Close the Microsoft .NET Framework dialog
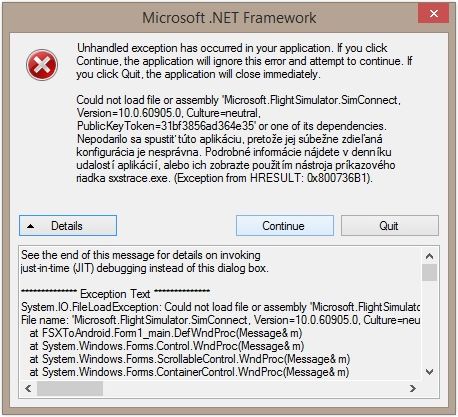Image resolution: width=458 pixels, height=417 pixels. pos(433,14)
